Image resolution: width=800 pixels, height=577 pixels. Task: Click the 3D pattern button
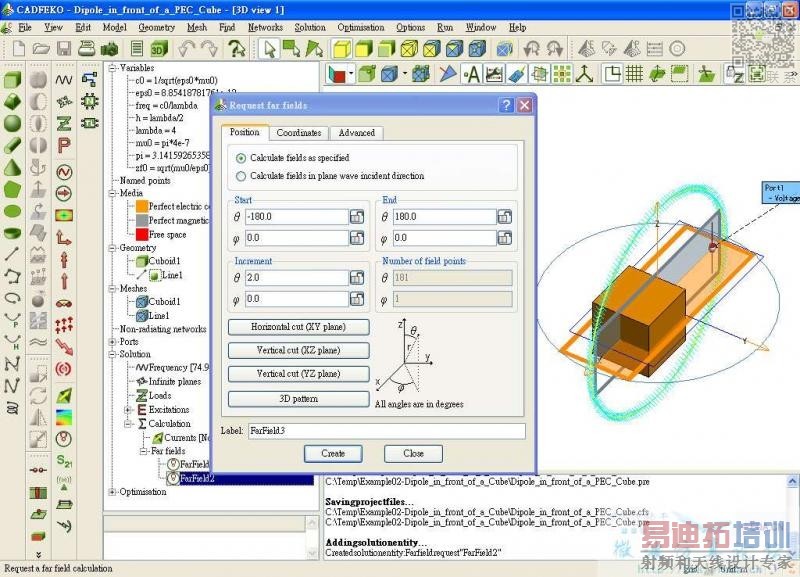click(298, 399)
